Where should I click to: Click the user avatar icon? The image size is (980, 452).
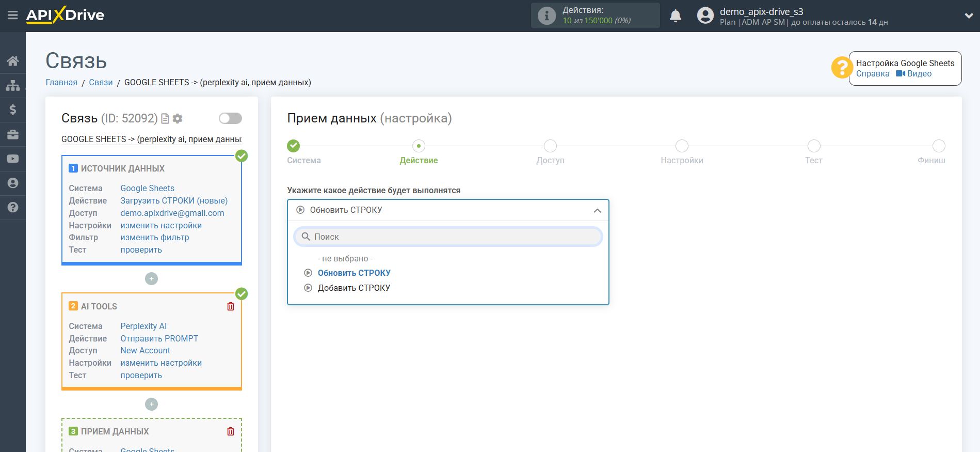(x=705, y=15)
